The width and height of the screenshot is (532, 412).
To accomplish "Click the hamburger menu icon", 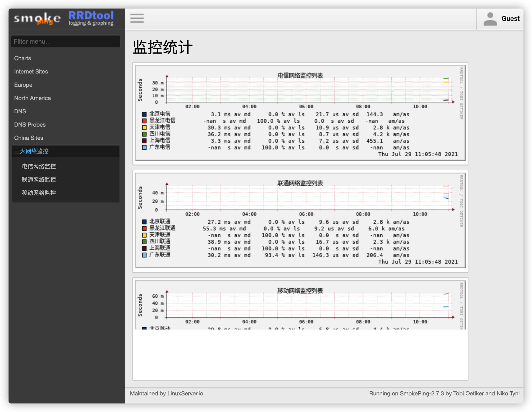I will (x=137, y=18).
